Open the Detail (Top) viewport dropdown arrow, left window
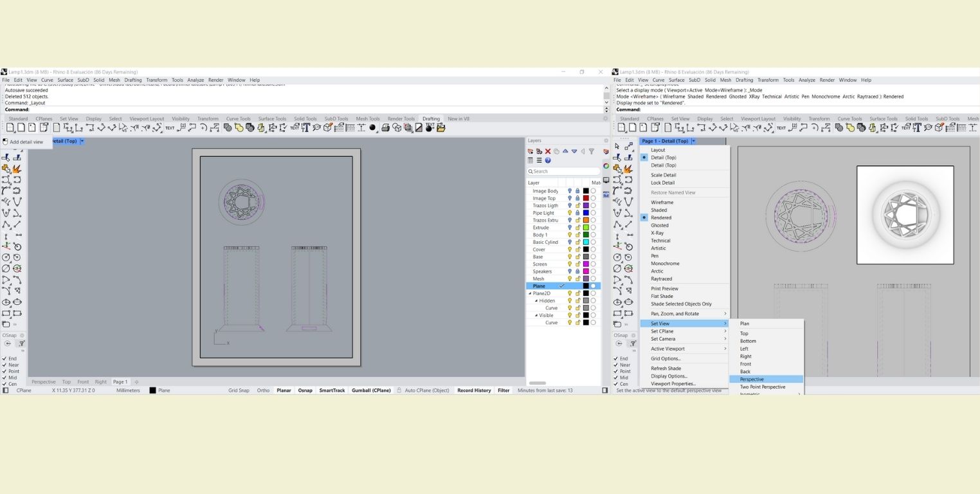The width and height of the screenshot is (980, 494). (x=82, y=141)
